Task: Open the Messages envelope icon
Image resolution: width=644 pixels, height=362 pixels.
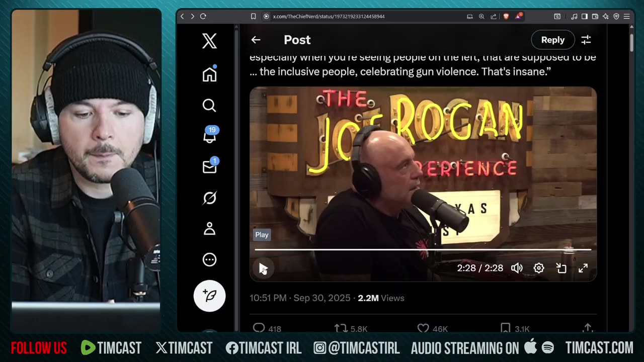Action: tap(210, 166)
